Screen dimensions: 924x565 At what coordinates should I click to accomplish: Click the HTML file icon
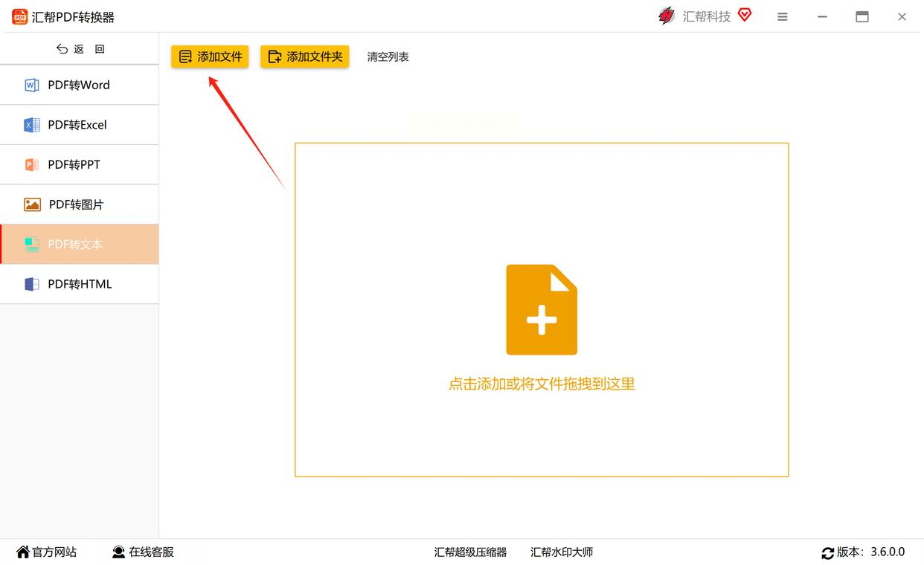click(x=32, y=284)
